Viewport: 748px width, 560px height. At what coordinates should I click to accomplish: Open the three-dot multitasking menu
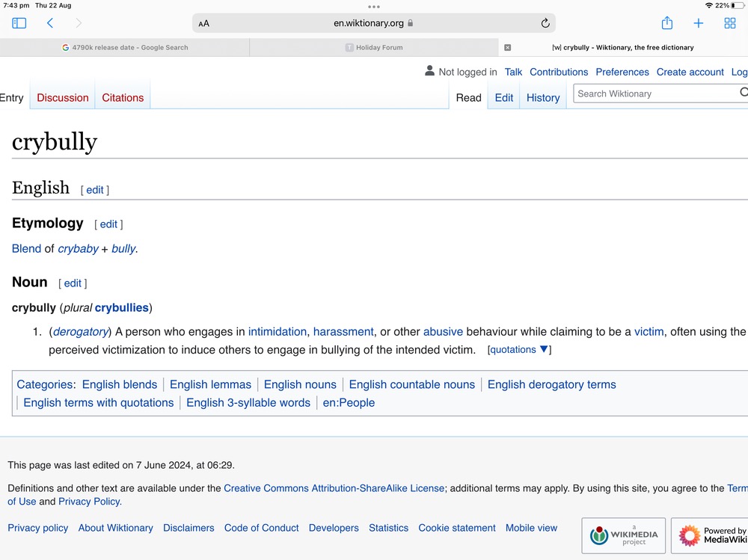(x=374, y=6)
